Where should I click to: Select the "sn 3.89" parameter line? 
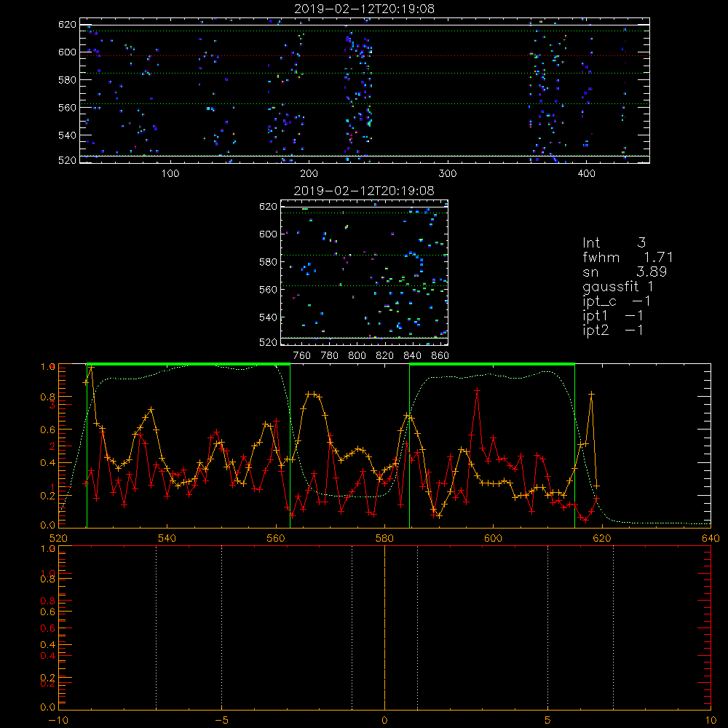tap(625, 272)
